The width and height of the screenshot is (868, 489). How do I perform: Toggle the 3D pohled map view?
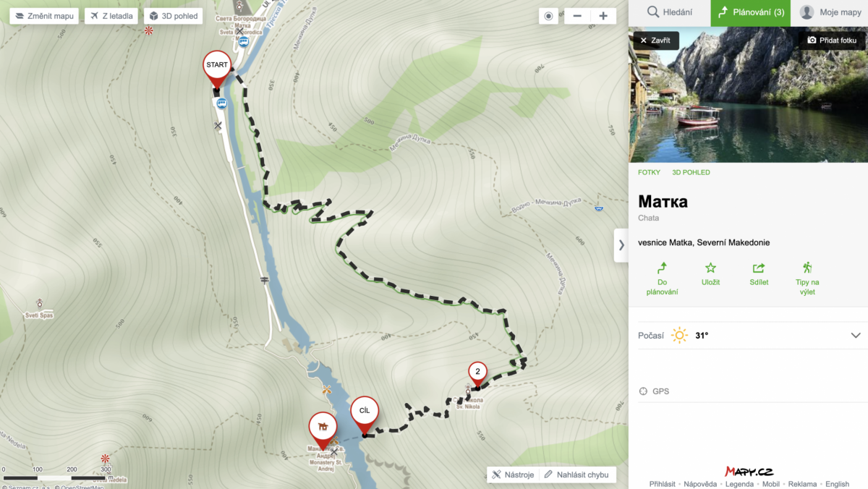click(x=174, y=16)
